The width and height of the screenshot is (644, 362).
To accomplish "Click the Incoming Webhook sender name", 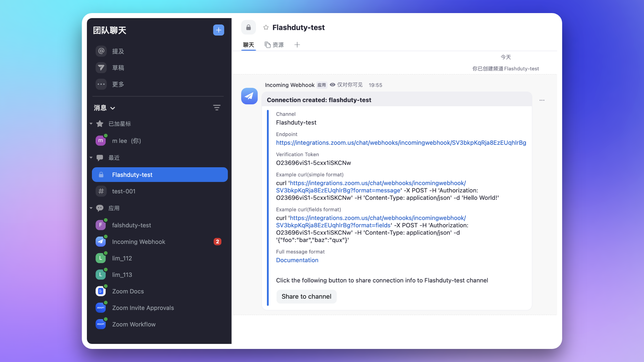I will coord(290,85).
